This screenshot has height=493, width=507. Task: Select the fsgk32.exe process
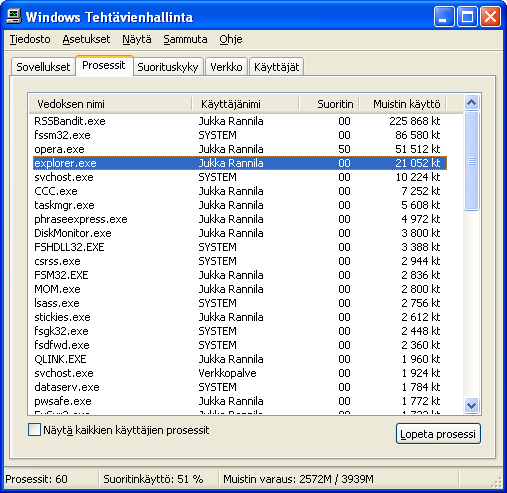point(240,331)
